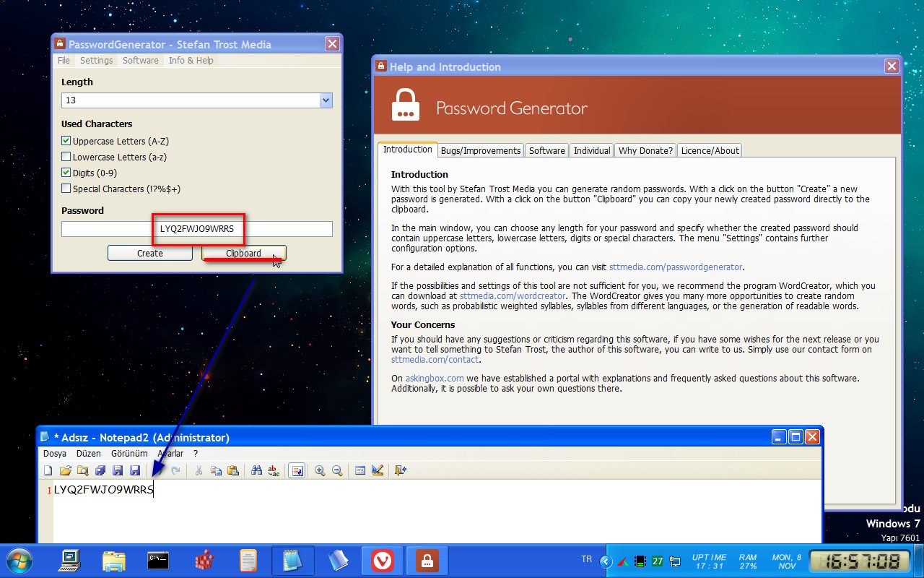Click the Replace abc icon in Notepad2

pos(274,470)
